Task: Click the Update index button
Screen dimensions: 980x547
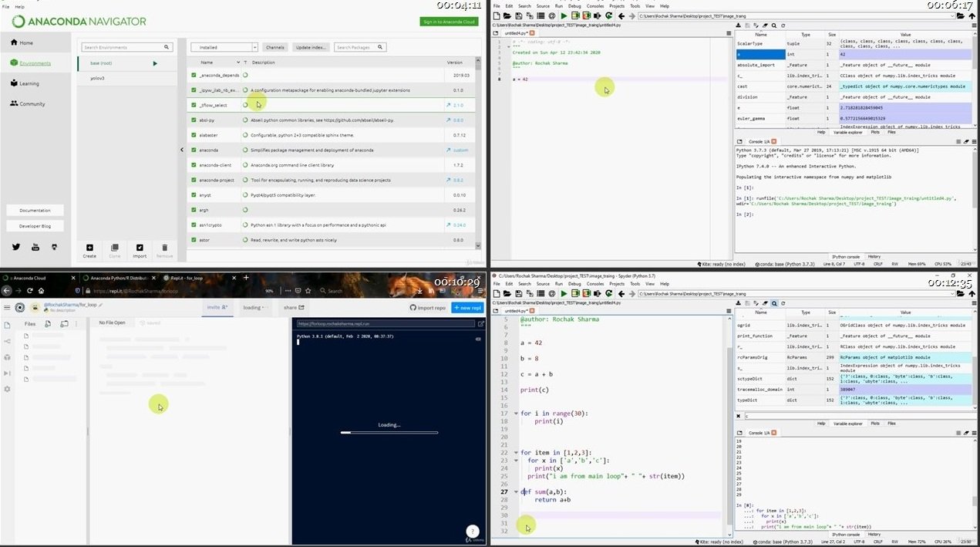Action: click(312, 47)
